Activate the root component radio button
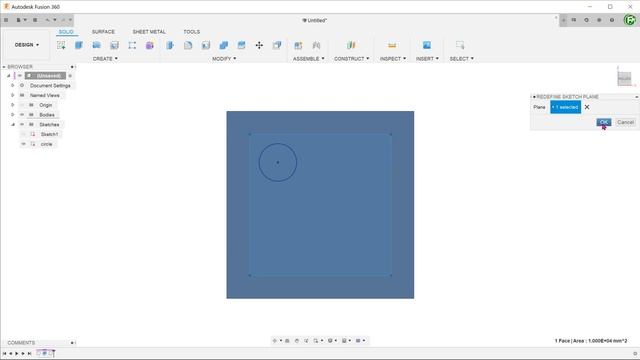 [x=70, y=76]
